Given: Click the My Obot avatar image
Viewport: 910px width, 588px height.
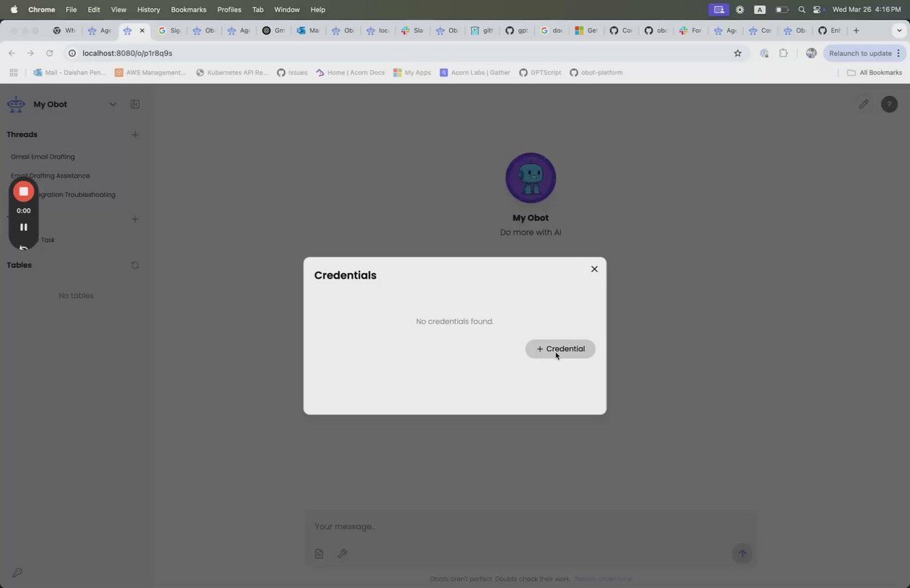Looking at the screenshot, I should tap(530, 178).
